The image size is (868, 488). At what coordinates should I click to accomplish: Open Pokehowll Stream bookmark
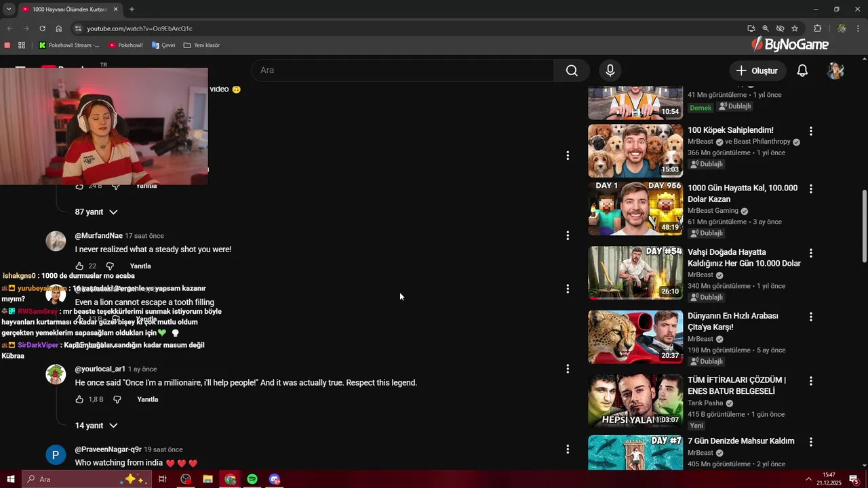click(x=69, y=45)
